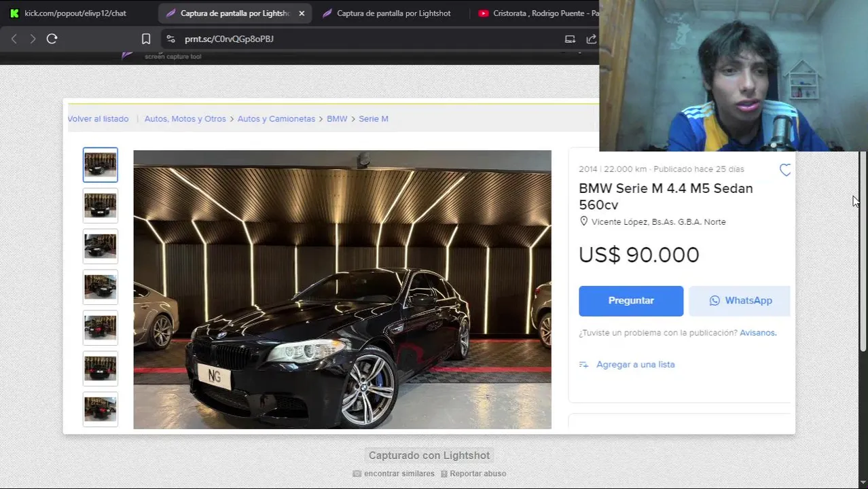Open Autos y Camionetas breadcrumb
This screenshot has height=489, width=868.
276,119
